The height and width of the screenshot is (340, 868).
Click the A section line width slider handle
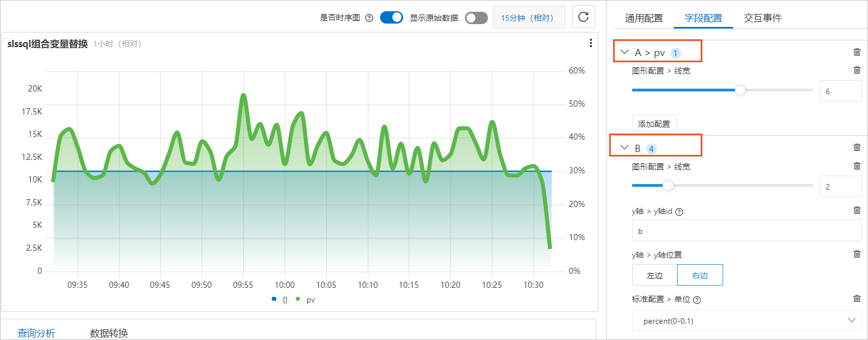pos(741,90)
